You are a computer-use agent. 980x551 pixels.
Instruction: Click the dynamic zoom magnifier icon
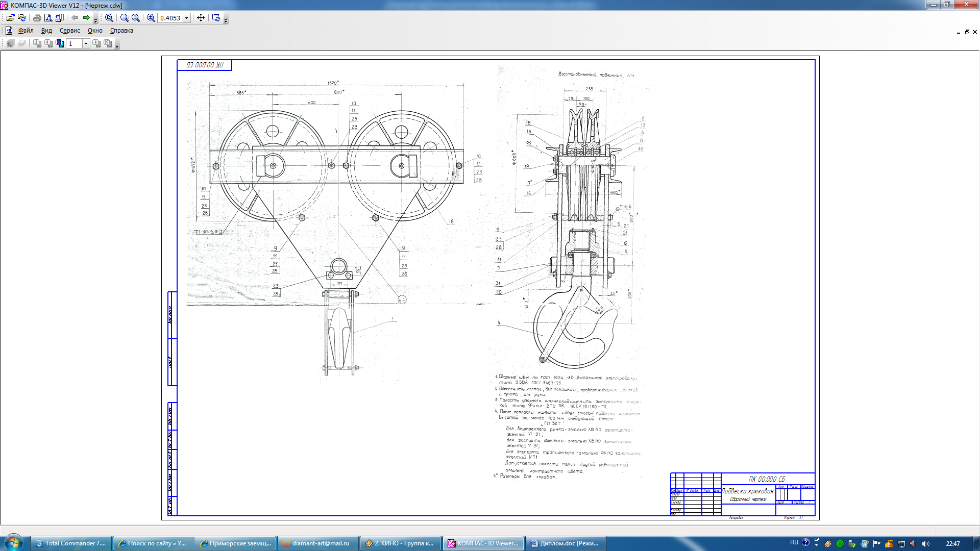coord(136,18)
